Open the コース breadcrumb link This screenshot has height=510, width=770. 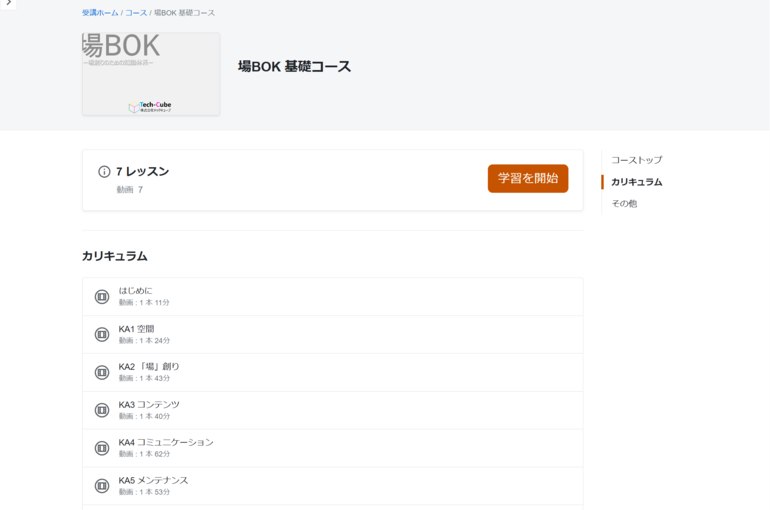click(x=135, y=13)
